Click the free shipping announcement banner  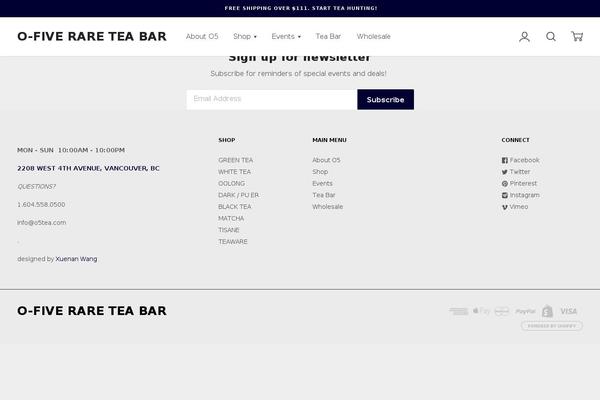(300, 8)
